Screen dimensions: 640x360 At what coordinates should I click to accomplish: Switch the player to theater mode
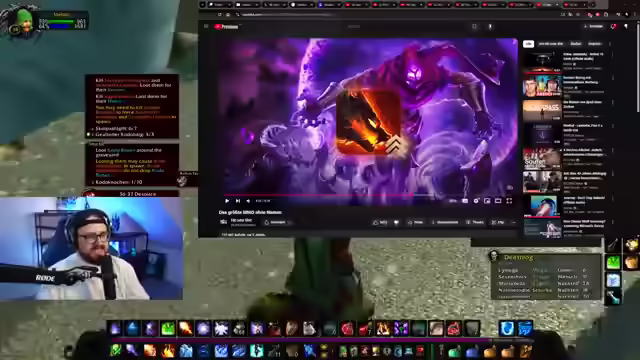tap(498, 201)
